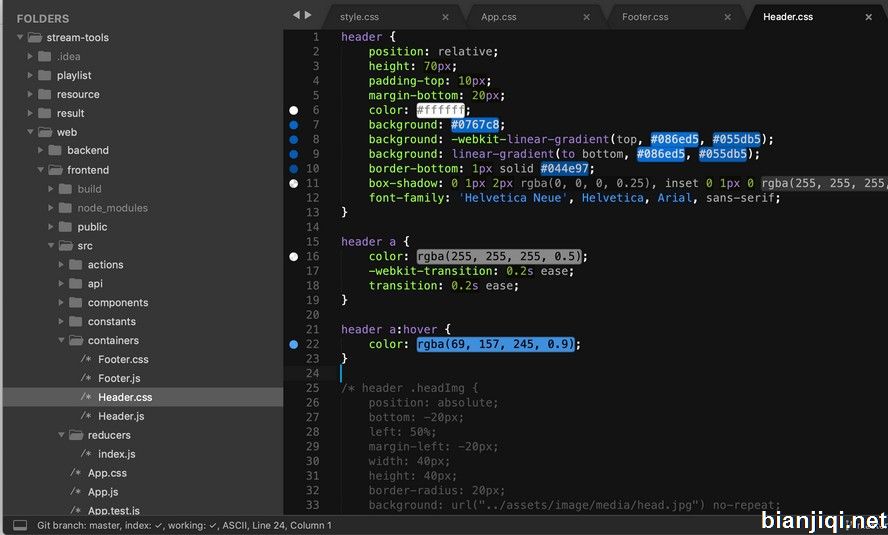
Task: Click the Git branch master status text
Action: tap(76, 525)
